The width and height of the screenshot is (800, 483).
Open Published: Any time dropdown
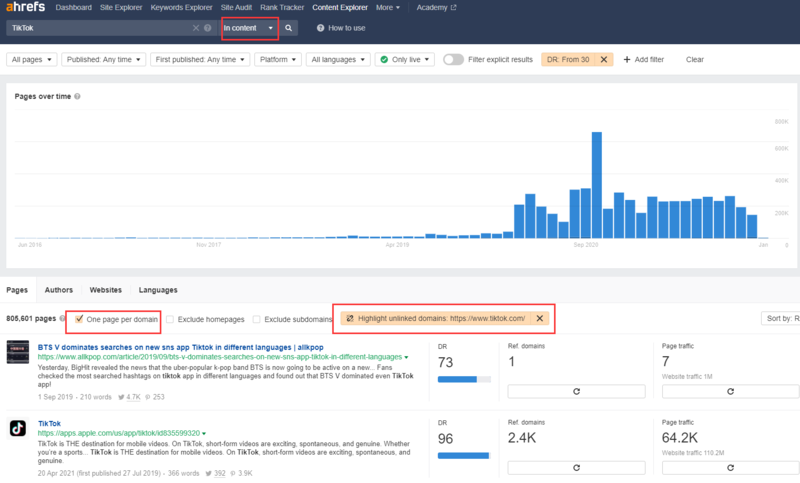click(x=104, y=60)
